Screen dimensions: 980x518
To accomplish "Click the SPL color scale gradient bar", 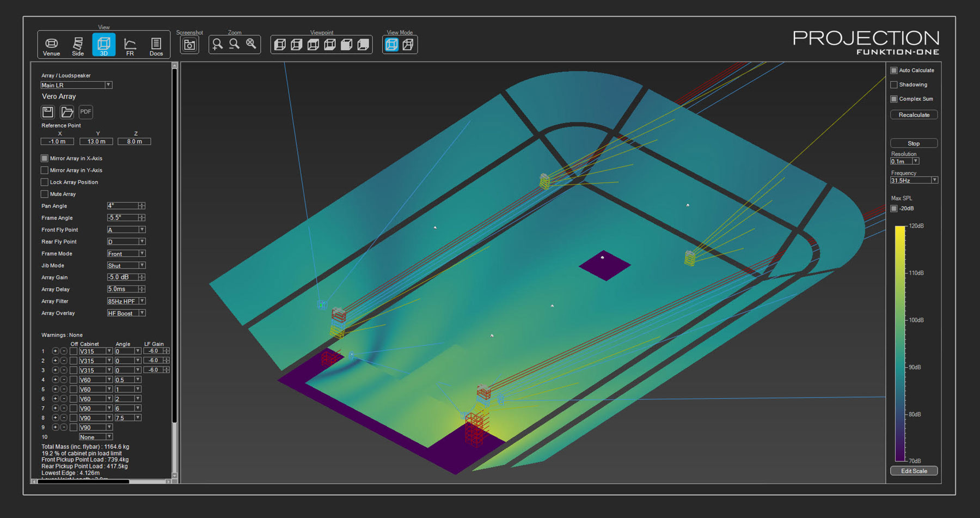I will (x=900, y=343).
